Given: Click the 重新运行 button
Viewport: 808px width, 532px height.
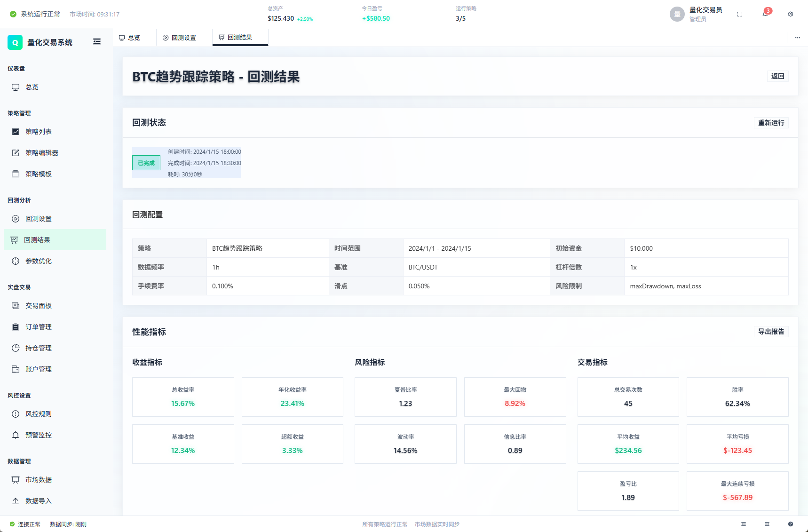Looking at the screenshot, I should [x=771, y=123].
